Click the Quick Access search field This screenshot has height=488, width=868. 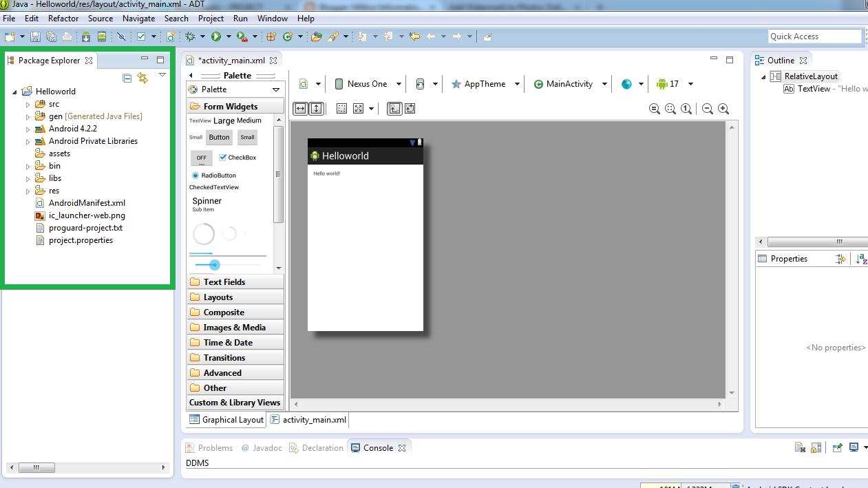[x=815, y=36]
